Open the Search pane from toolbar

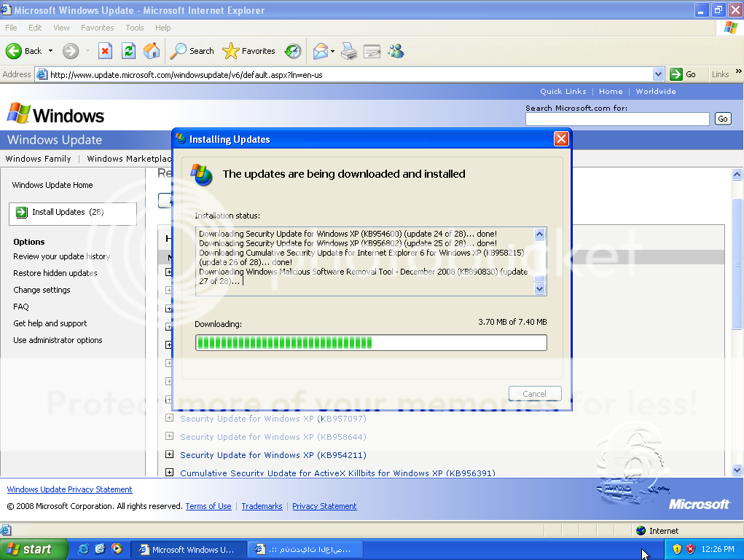[192, 51]
